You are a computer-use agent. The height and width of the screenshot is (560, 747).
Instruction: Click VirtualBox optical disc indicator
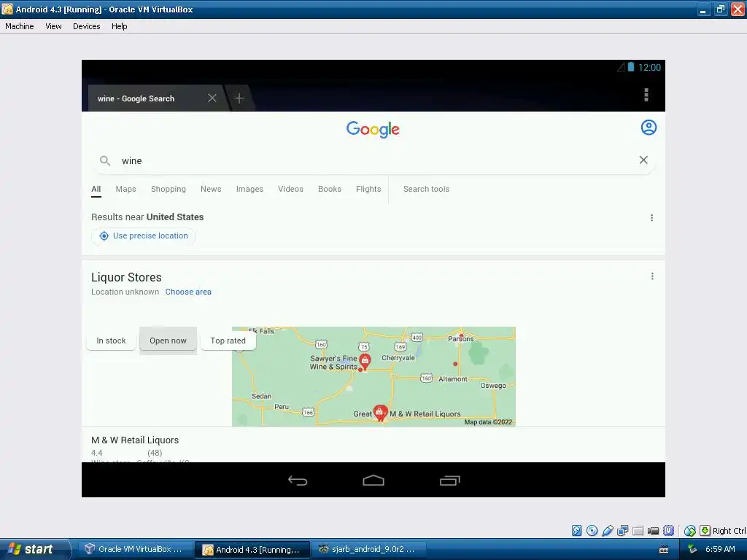592,531
